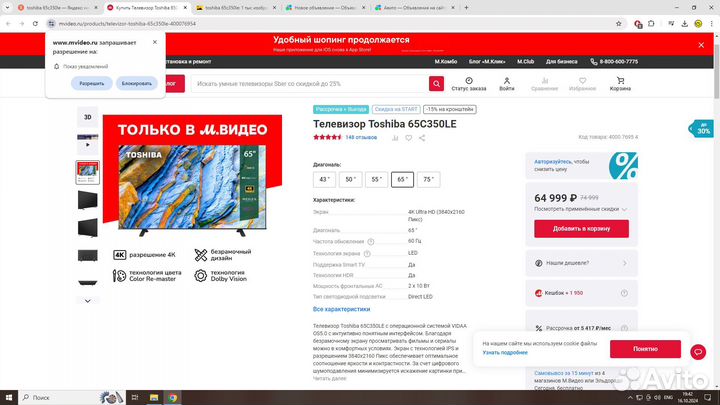Select the 43" diagonal option
720x405 pixels.
coord(324,180)
